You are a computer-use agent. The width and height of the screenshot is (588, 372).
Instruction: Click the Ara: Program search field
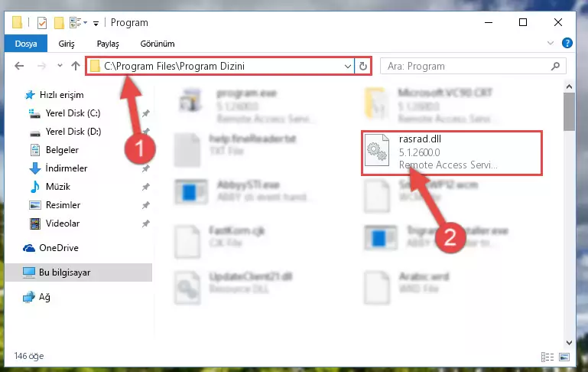(467, 67)
